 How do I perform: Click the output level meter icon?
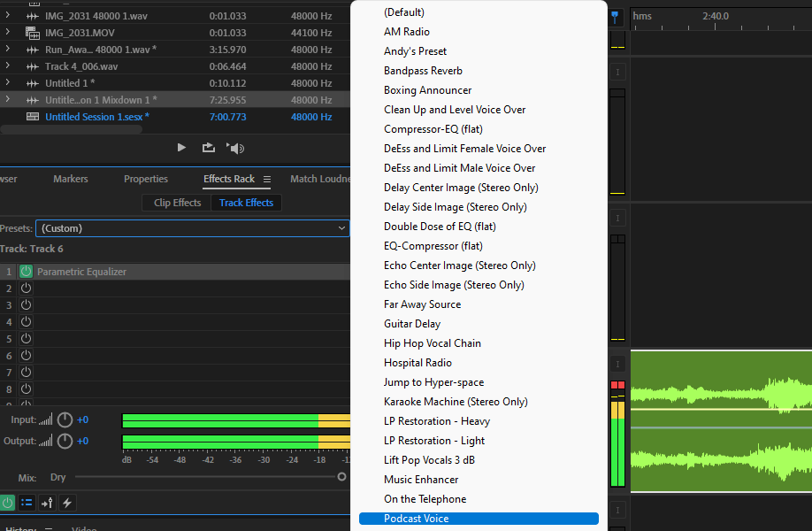[x=46, y=442]
